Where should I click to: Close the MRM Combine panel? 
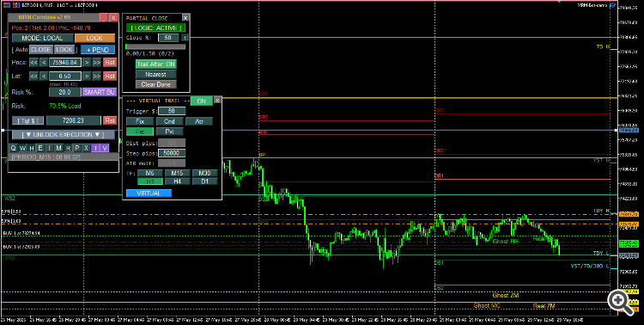pyautogui.click(x=113, y=18)
